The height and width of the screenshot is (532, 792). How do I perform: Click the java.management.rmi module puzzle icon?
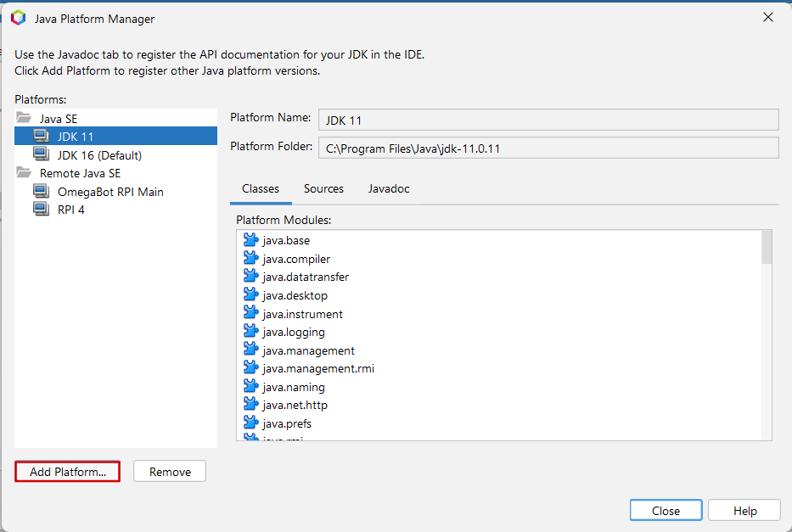251,367
